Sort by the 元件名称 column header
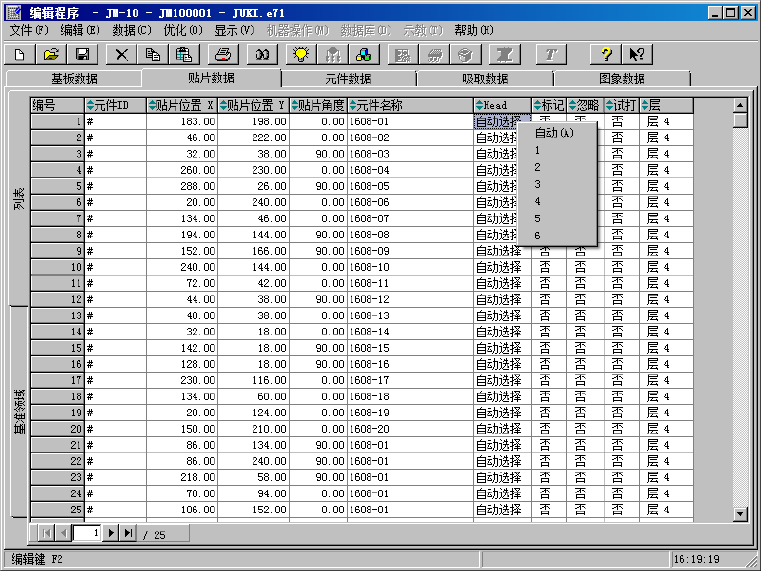Viewport: 761px width, 571px height. (x=410, y=105)
